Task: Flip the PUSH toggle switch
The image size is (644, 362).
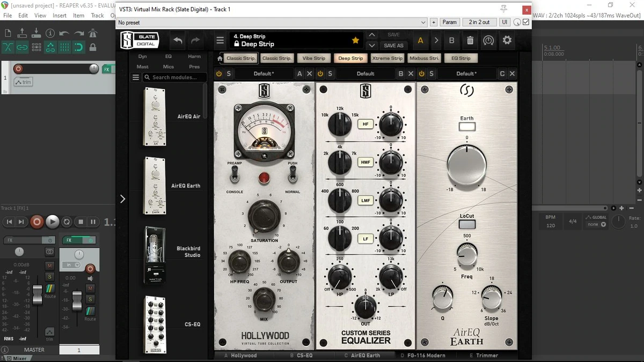Action: click(x=292, y=174)
